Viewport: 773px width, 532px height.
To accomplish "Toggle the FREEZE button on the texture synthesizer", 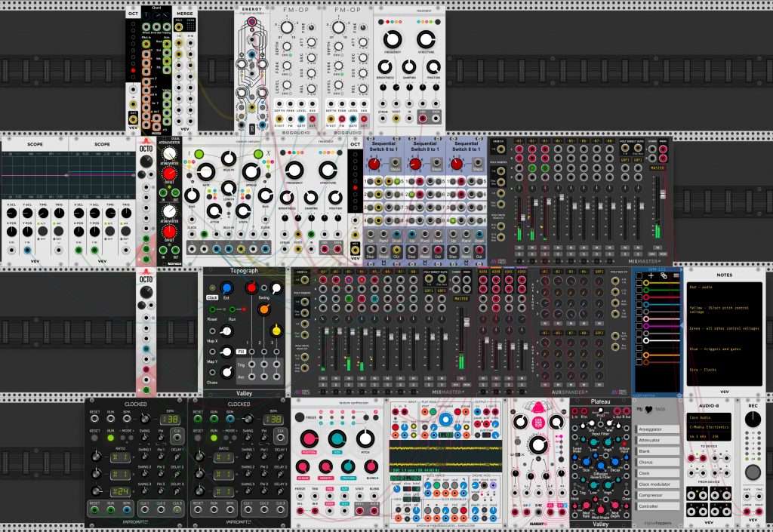I will point(299,417).
